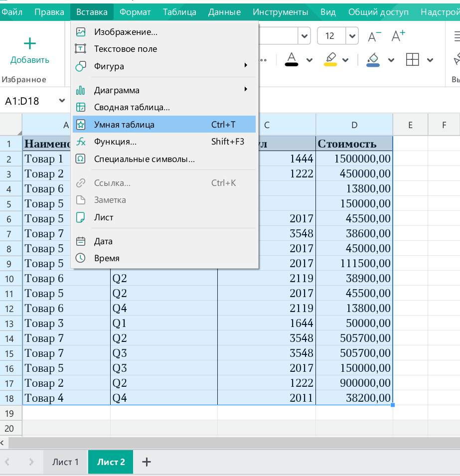Click the Добавить favorites button

tap(30, 51)
